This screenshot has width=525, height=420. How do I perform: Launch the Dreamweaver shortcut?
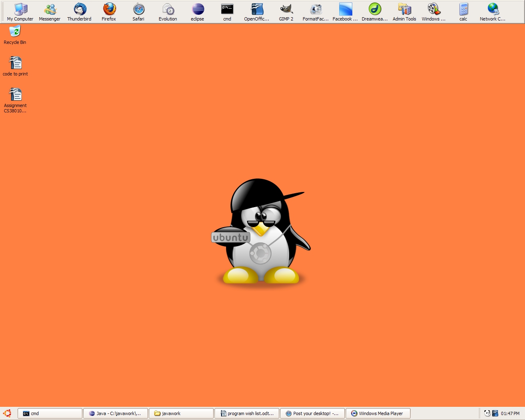tap(375, 12)
